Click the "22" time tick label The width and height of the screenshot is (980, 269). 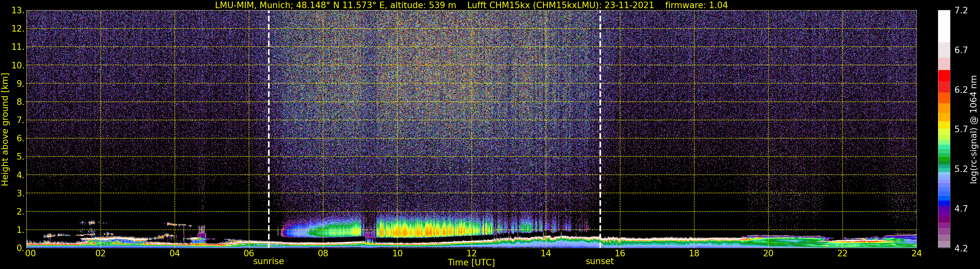842,253
